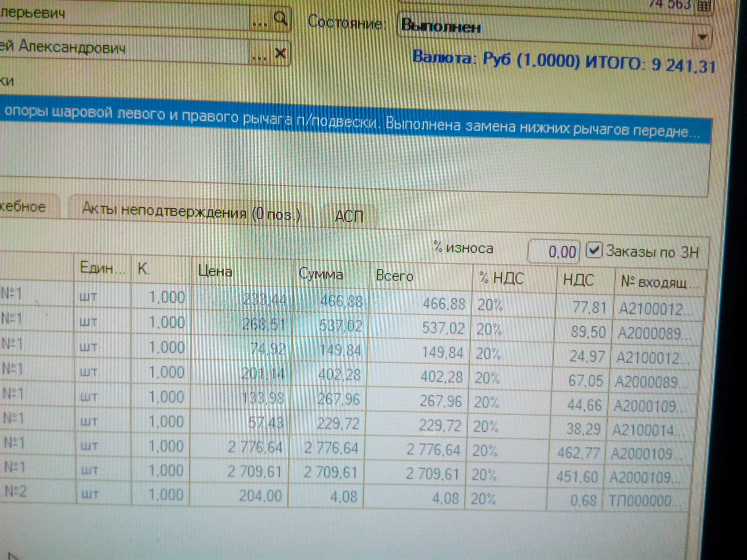The height and width of the screenshot is (560, 747).
Task: Switch to Акты неподтверждения tab
Action: pos(191,211)
